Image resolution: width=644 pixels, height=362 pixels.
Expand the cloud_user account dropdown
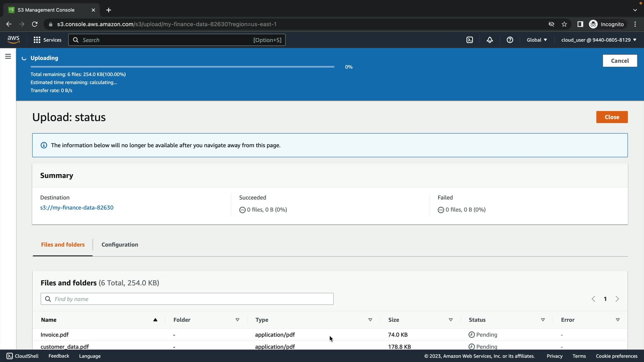[x=599, y=40]
